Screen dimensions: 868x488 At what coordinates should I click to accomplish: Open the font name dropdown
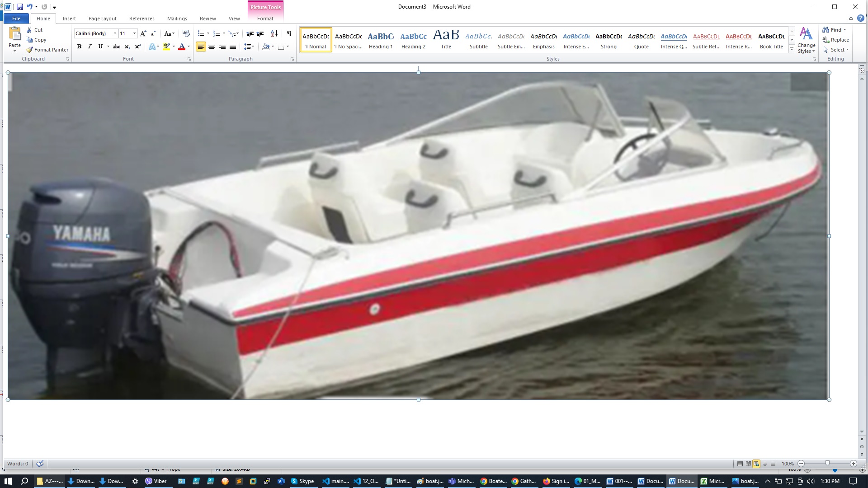coord(115,33)
